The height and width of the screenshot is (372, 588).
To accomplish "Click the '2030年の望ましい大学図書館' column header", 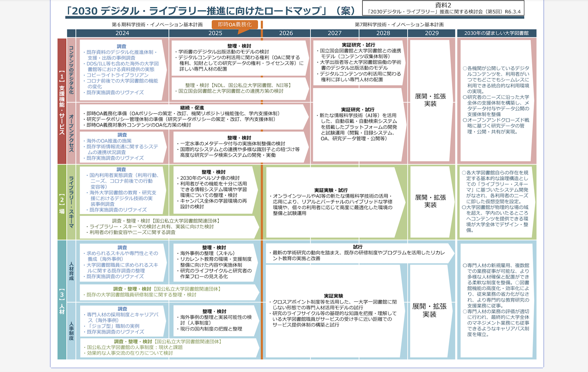I will click(x=496, y=33).
